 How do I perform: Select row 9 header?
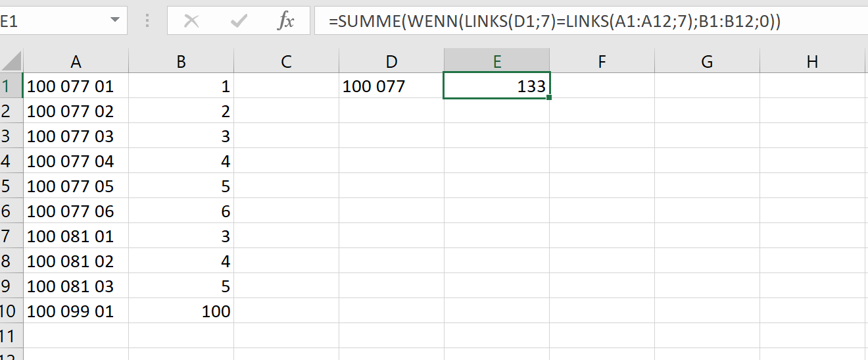tap(11, 286)
